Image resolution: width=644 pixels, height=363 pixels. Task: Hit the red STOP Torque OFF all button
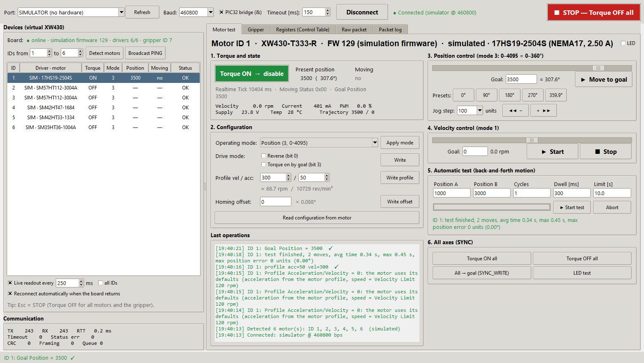(x=594, y=12)
